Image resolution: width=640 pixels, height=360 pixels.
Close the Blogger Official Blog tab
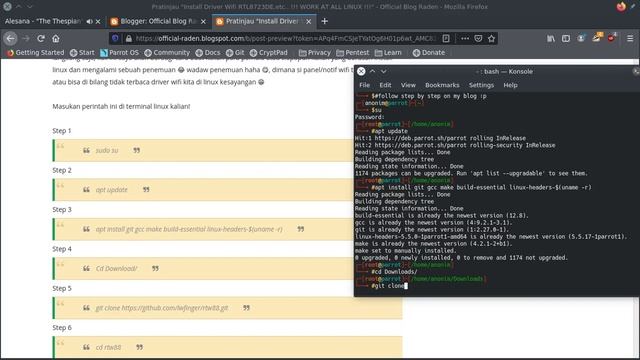pos(203,22)
